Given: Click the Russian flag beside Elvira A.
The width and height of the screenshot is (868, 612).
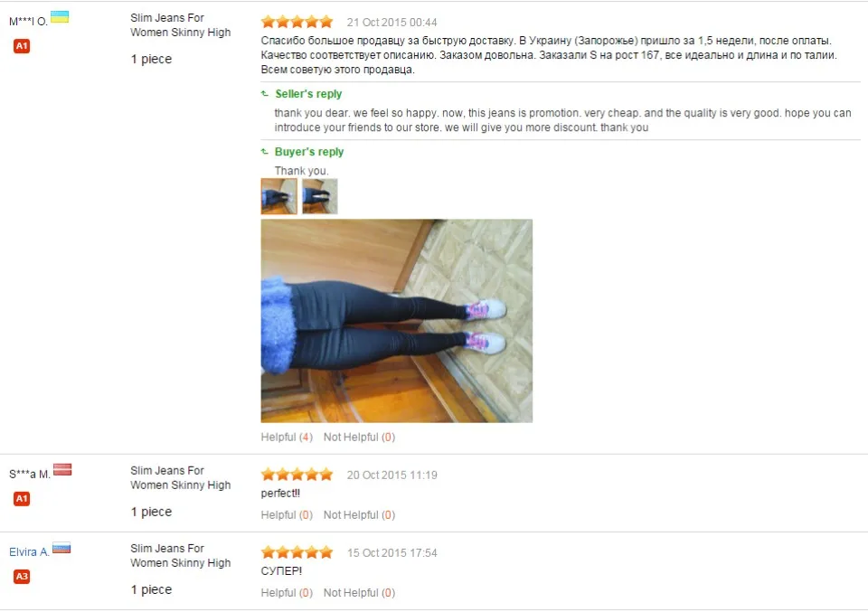Looking at the screenshot, I should coord(61,548).
